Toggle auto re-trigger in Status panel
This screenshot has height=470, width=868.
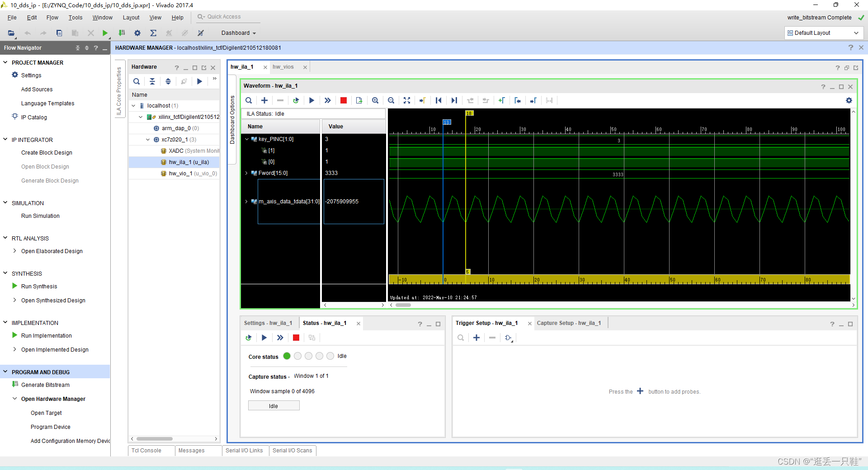tap(248, 338)
